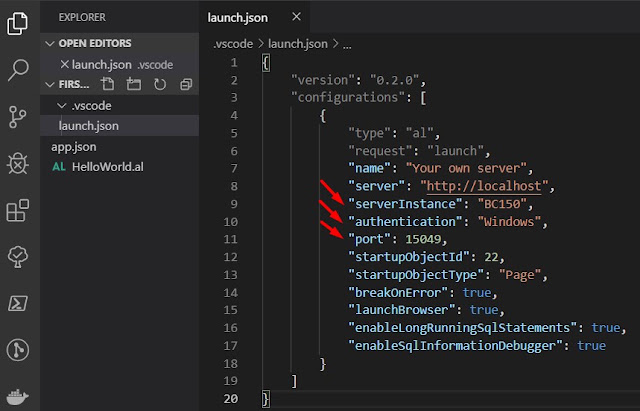
Task: Create a new file in workspace
Action: tap(108, 84)
